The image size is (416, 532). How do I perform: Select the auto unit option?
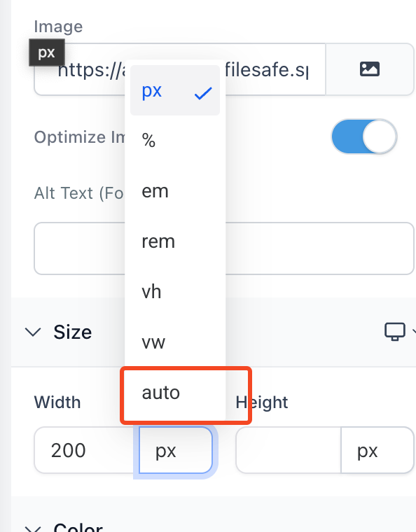tap(175, 393)
